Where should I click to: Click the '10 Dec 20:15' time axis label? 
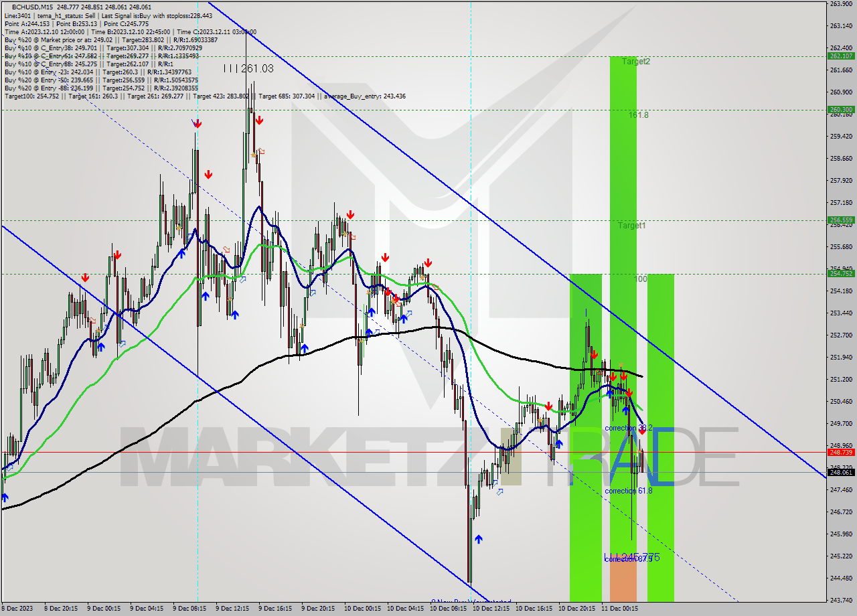(576, 609)
